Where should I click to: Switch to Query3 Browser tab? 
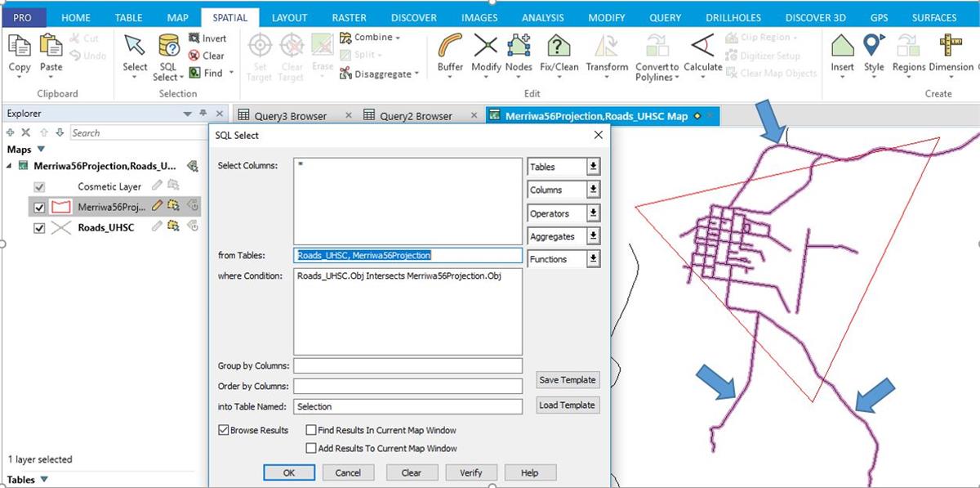tap(289, 116)
